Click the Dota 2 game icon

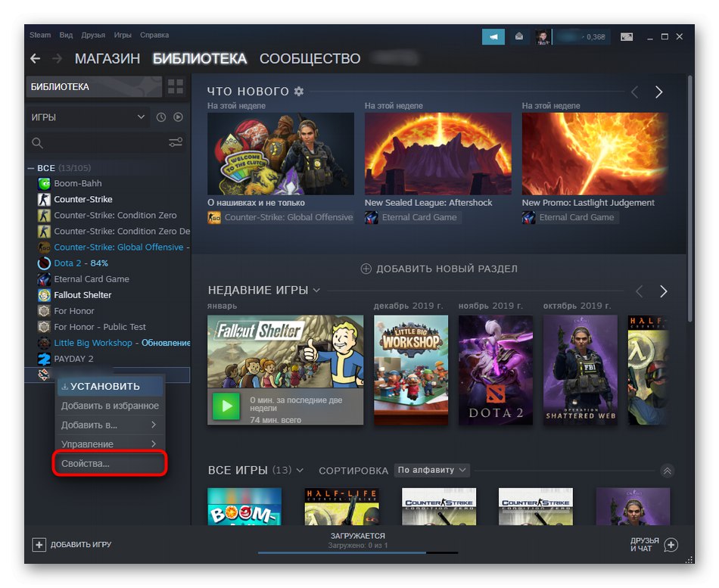[44, 263]
